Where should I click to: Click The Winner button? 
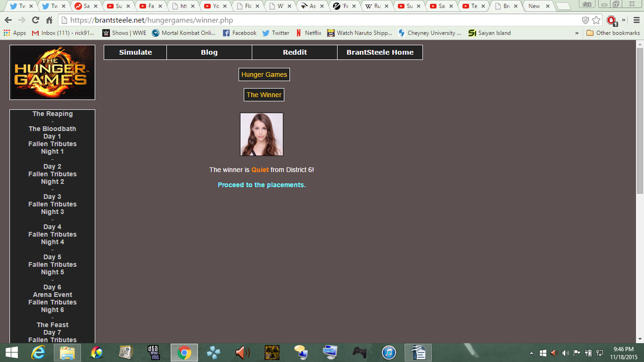pyautogui.click(x=264, y=95)
